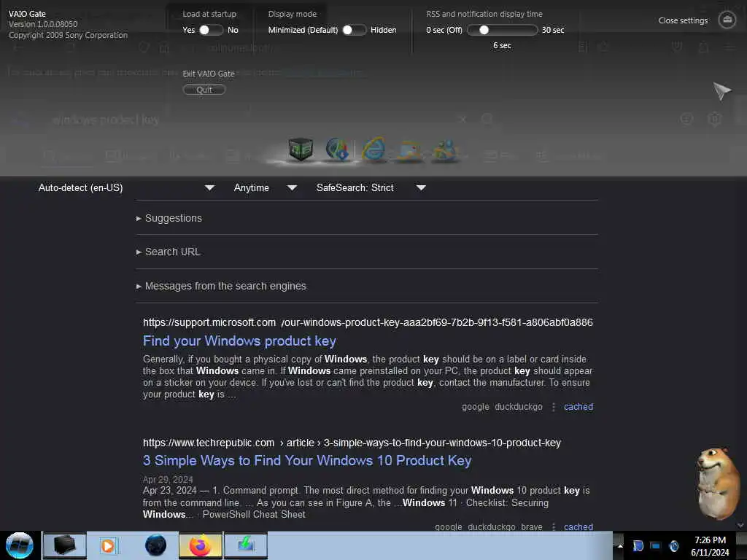Click Quit to exit VAIO Gate
Screen dimensions: 747x560
click(x=204, y=90)
